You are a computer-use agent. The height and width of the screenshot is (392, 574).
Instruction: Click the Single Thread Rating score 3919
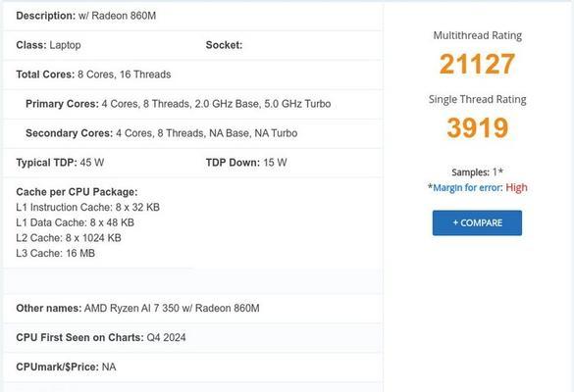click(x=478, y=127)
